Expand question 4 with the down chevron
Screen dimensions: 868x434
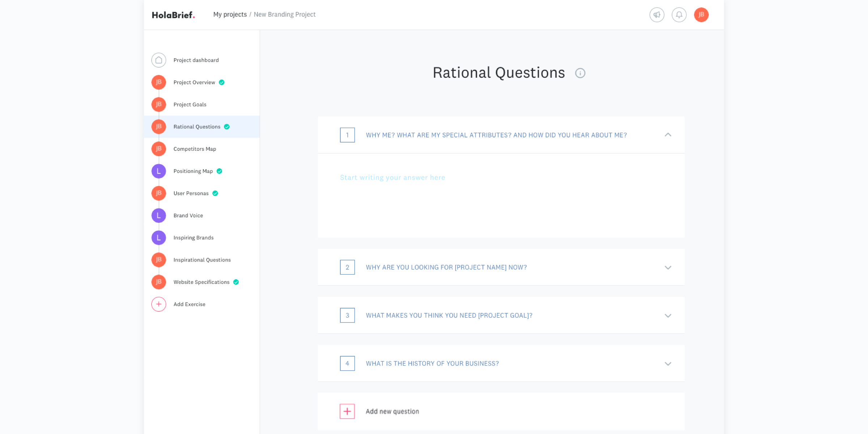[668, 364]
